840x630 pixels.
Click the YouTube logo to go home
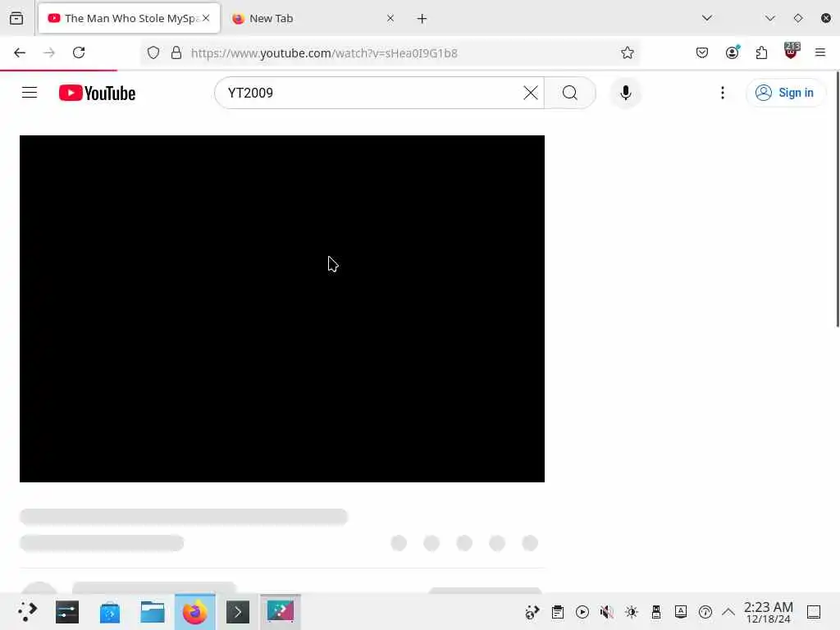point(97,93)
